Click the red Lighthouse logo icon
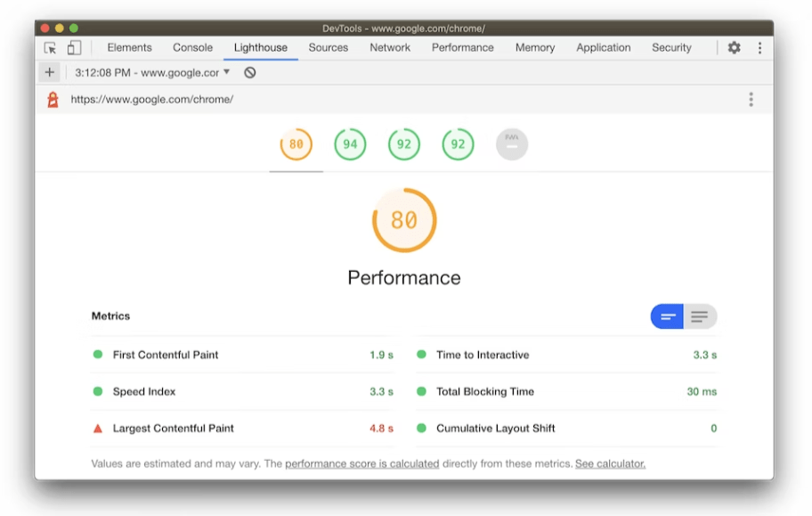Image resolution: width=812 pixels, height=516 pixels. [53, 100]
